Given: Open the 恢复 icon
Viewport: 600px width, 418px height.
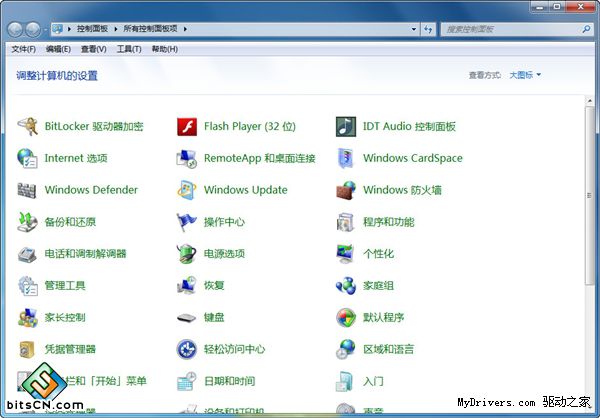Looking at the screenshot, I should 187,286.
